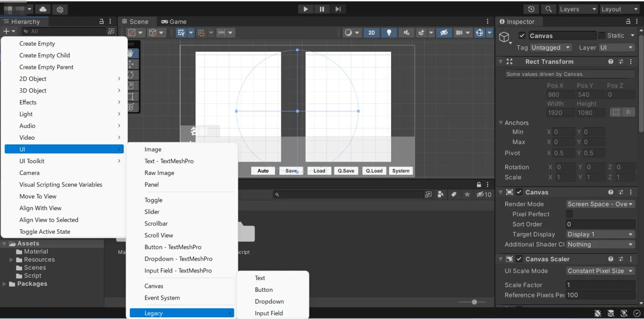
Task: Toggle scene lighting with the lightbulb icon
Action: tap(389, 33)
